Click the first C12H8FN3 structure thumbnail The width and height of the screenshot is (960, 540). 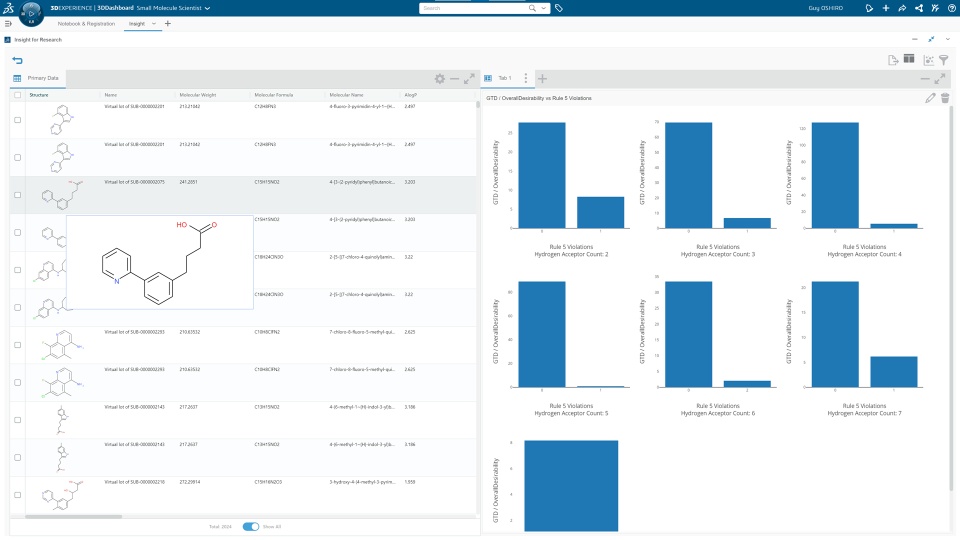[61, 120]
